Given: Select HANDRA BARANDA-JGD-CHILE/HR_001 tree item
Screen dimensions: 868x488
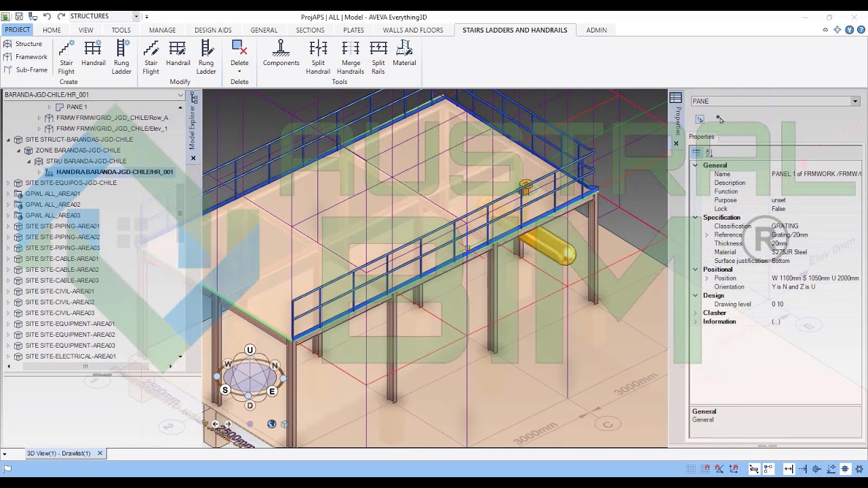Looking at the screenshot, I should tap(115, 172).
